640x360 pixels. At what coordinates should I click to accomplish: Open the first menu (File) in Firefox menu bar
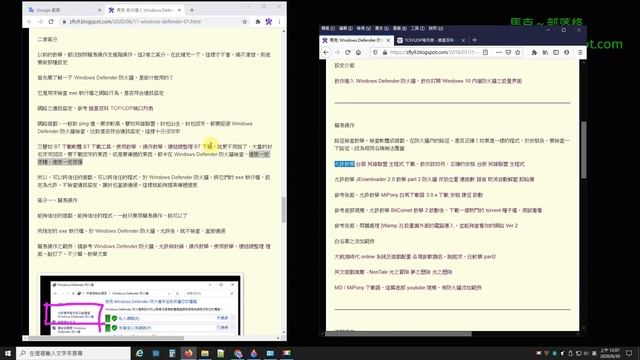tap(328, 28)
